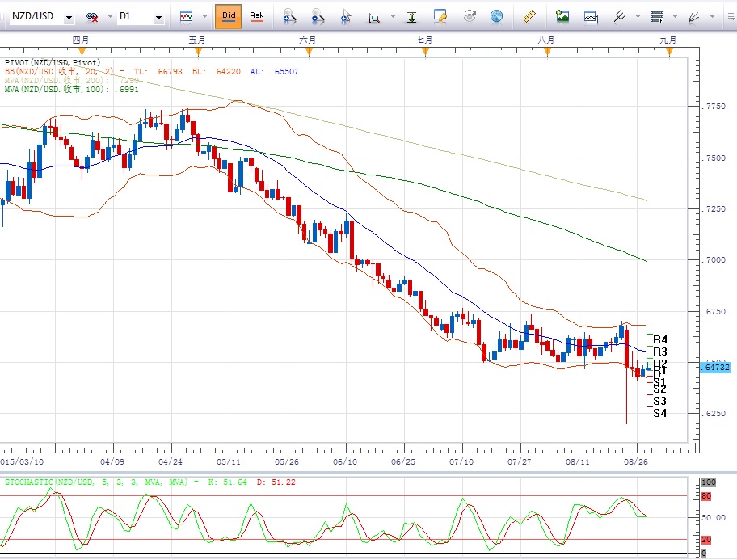The image size is (737, 560).
Task: Open the NZD/USD symbol dropdown
Action: pyautogui.click(x=69, y=18)
